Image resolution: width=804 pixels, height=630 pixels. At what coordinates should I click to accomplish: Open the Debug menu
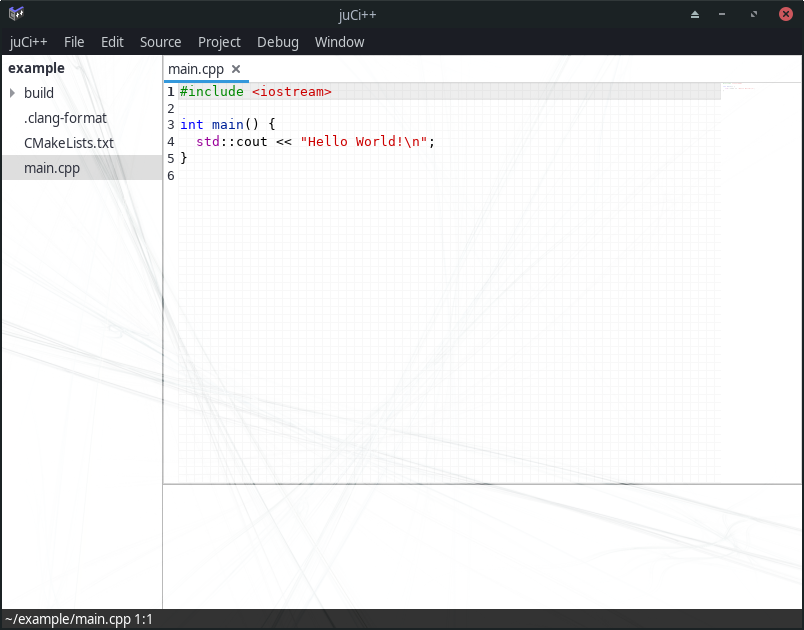277,42
